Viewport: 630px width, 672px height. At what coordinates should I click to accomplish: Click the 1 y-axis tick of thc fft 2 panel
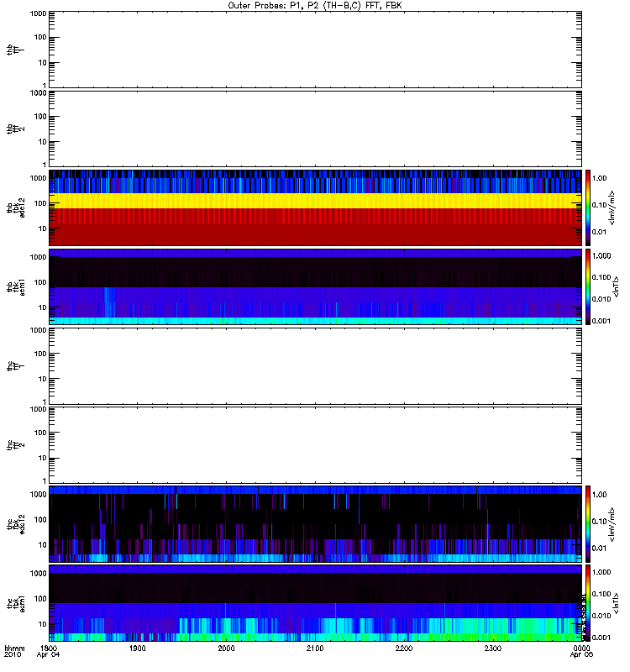[x=45, y=480]
